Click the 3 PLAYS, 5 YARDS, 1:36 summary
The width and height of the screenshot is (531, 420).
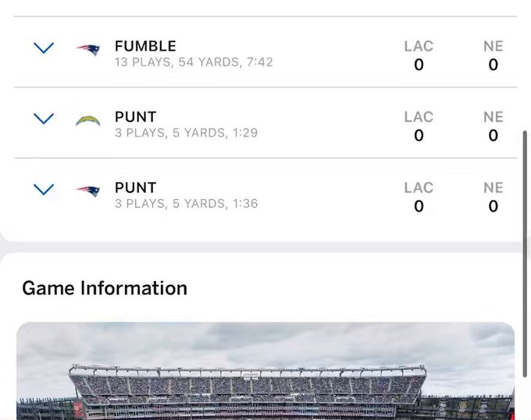click(x=187, y=204)
